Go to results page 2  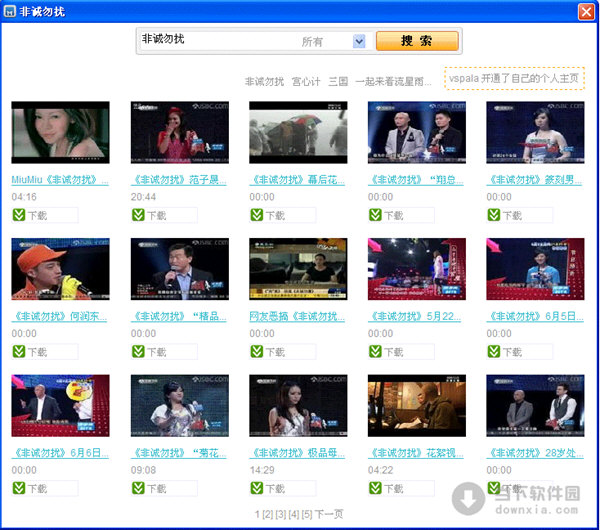267,514
